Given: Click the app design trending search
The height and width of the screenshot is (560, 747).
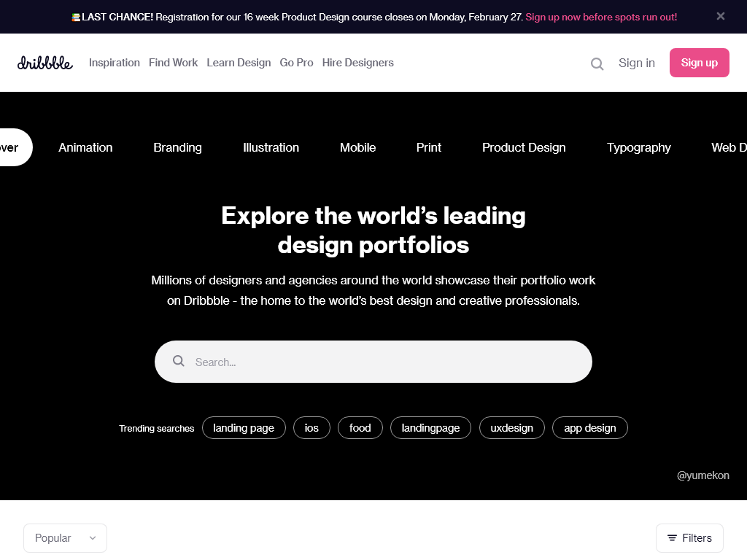Looking at the screenshot, I should point(589,427).
